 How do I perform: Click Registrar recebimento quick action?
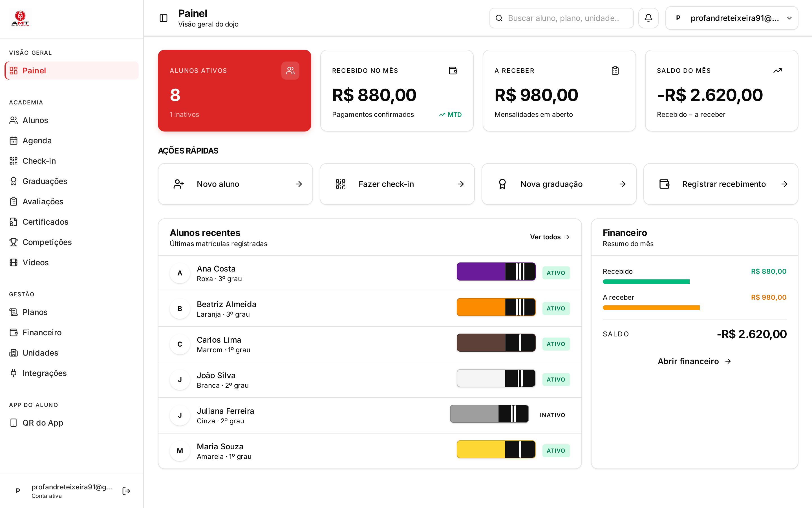(721, 184)
